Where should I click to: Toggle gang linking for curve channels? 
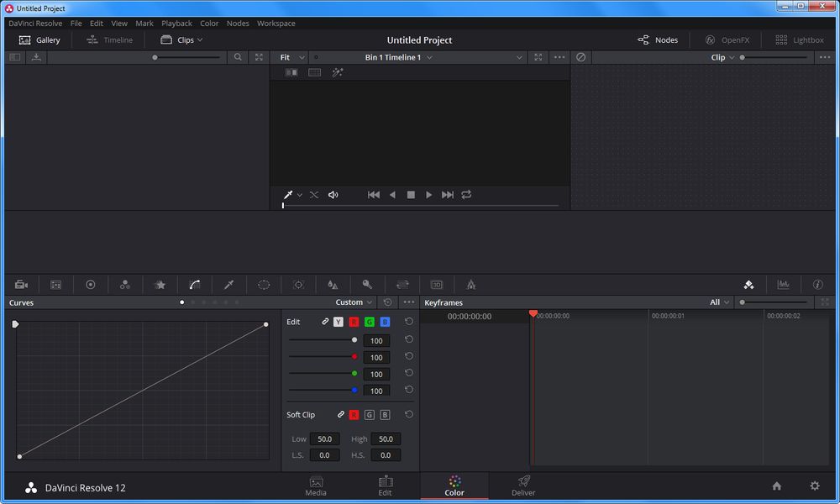[x=326, y=322]
